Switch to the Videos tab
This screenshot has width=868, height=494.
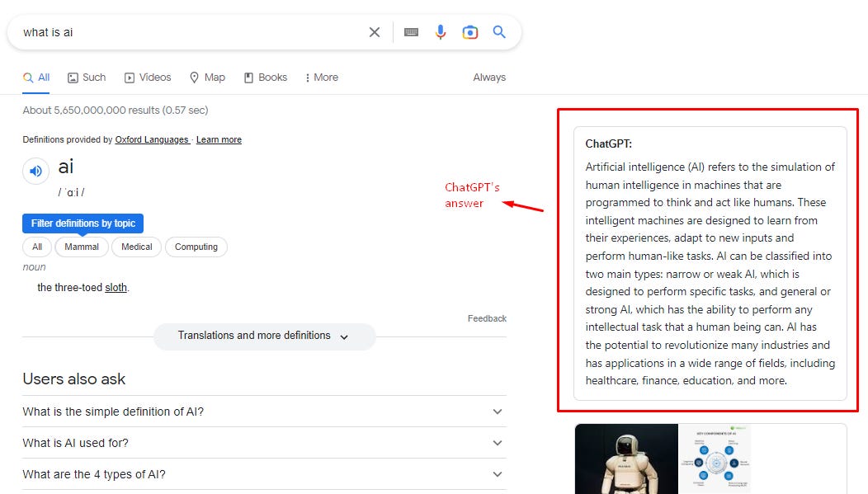[148, 78]
